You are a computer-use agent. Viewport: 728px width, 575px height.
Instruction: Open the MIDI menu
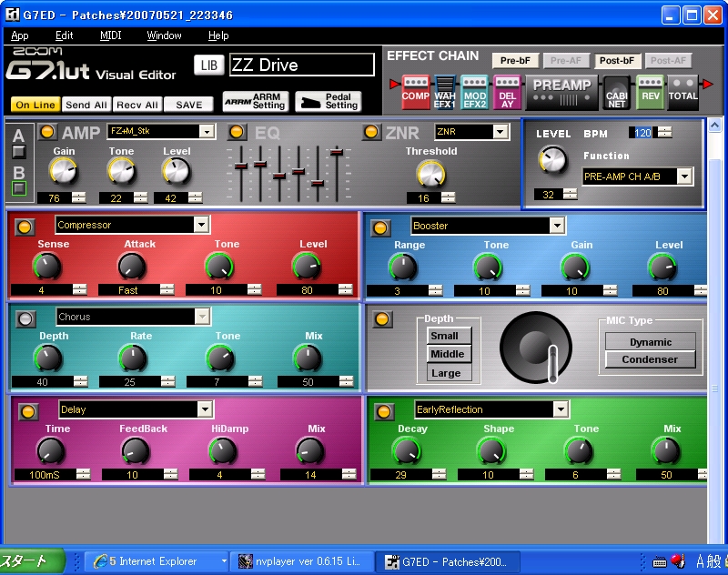pos(110,35)
